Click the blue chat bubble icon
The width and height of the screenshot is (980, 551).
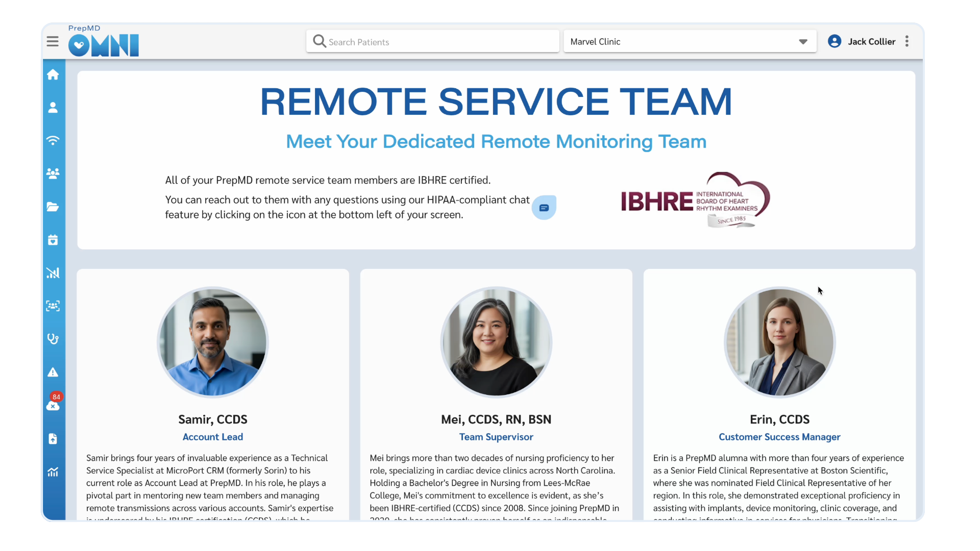(x=544, y=208)
